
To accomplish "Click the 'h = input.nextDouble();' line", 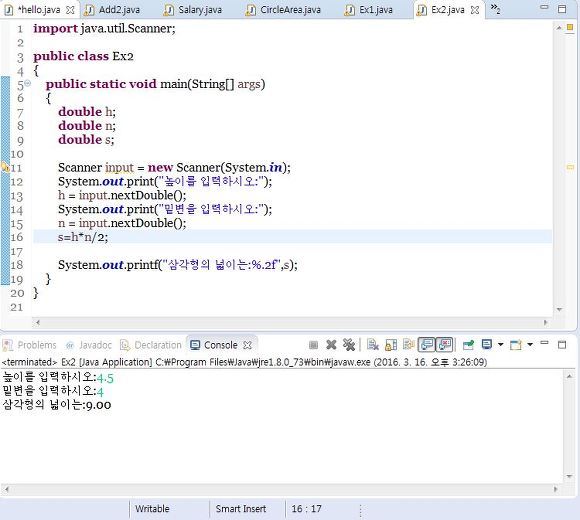I will pyautogui.click(x=122, y=195).
